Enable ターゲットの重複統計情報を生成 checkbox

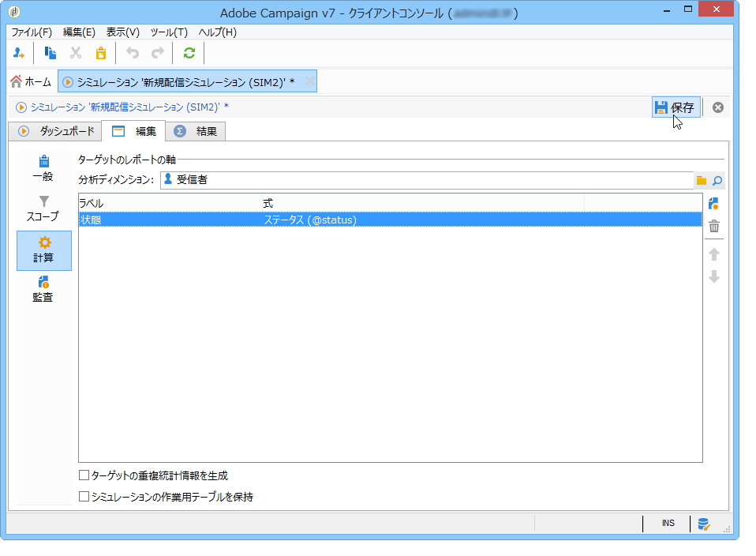[x=84, y=475]
